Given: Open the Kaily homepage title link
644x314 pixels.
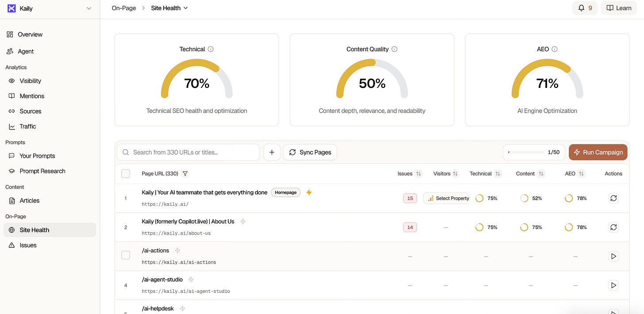Looking at the screenshot, I should click(x=204, y=193).
